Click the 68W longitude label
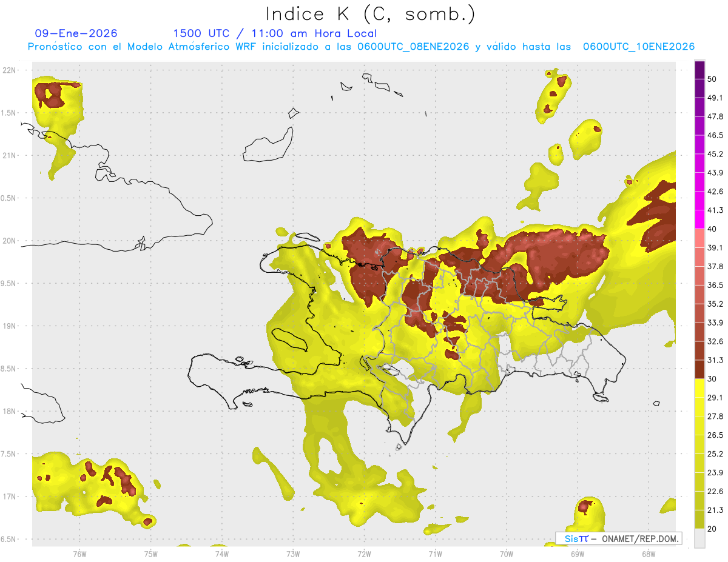The height and width of the screenshot is (562, 728). coord(648,554)
